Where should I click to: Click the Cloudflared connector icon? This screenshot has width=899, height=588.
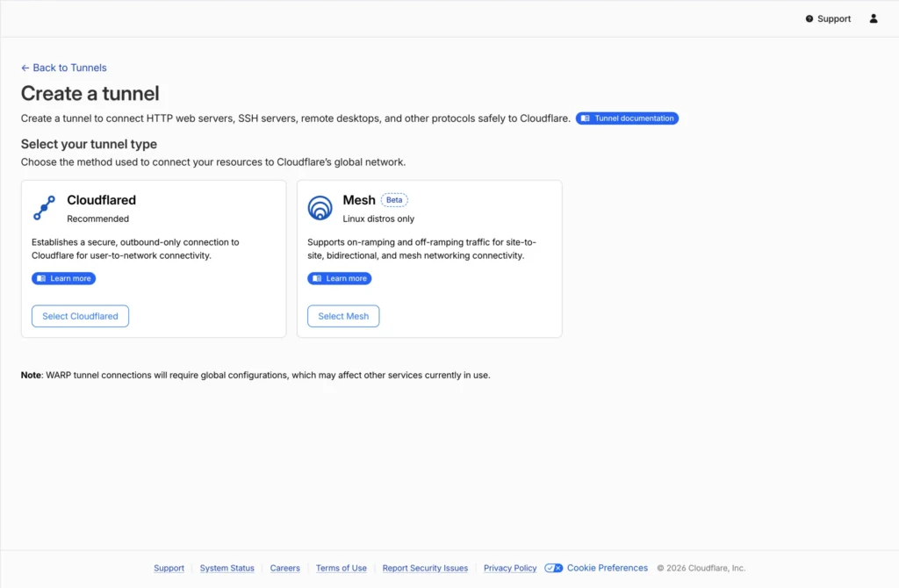(44, 207)
